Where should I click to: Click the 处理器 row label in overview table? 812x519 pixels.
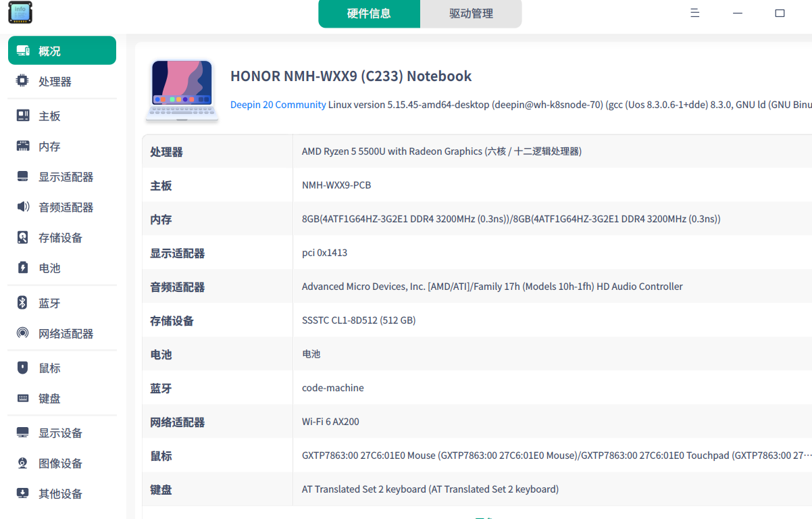pyautogui.click(x=166, y=152)
